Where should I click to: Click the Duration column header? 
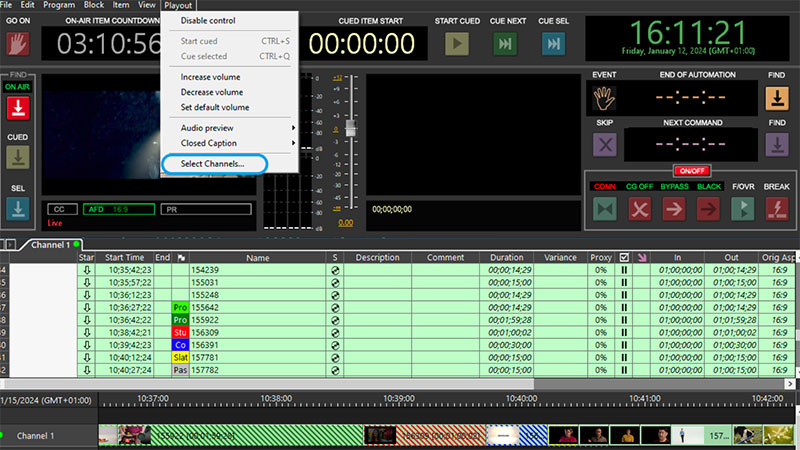pyautogui.click(x=507, y=257)
